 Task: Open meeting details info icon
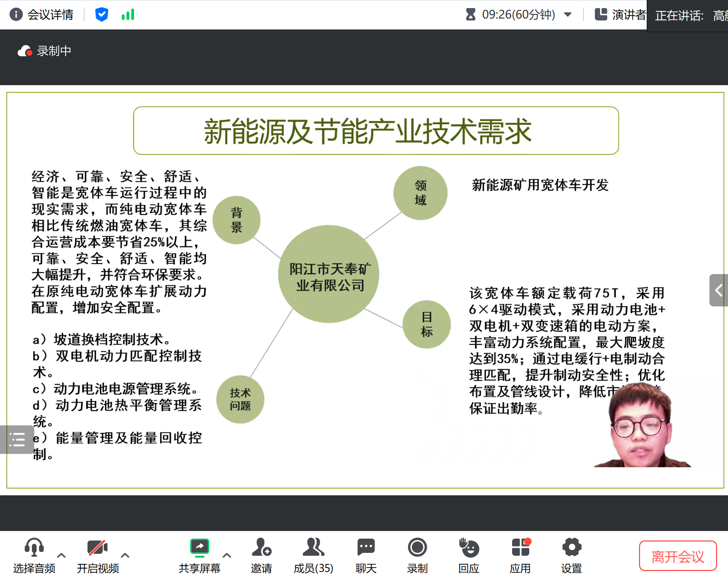point(16,14)
